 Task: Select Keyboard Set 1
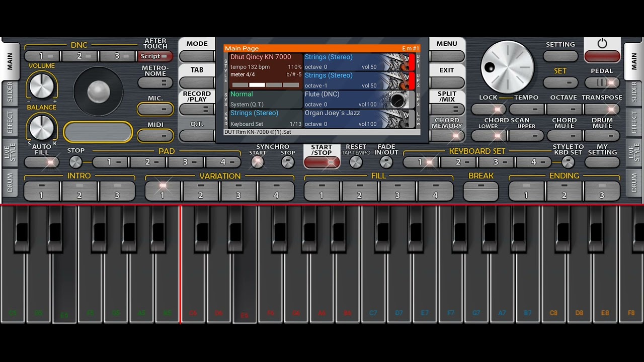[x=421, y=162]
